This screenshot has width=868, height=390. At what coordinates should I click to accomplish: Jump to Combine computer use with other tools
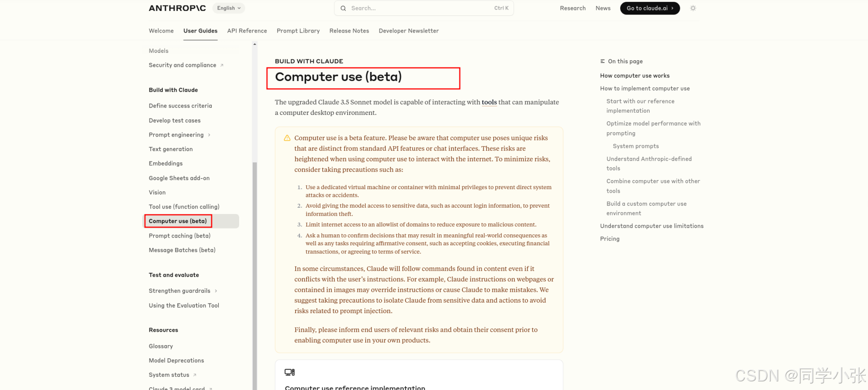point(653,186)
